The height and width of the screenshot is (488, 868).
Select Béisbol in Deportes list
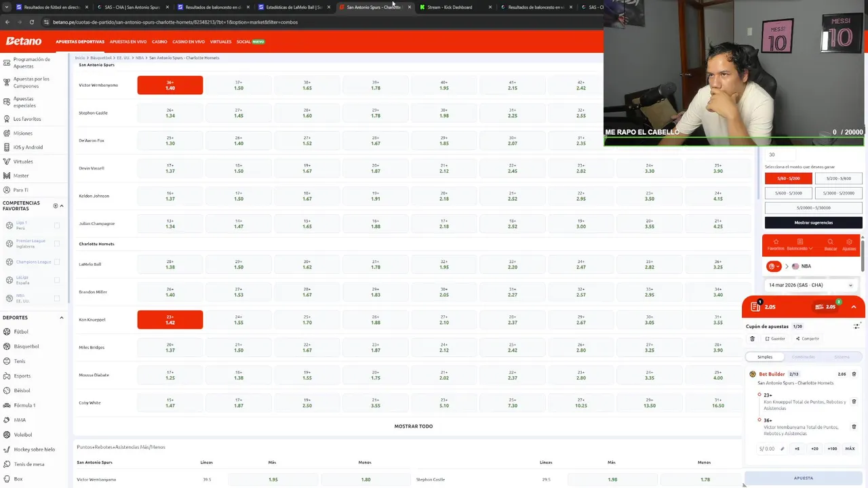click(22, 390)
